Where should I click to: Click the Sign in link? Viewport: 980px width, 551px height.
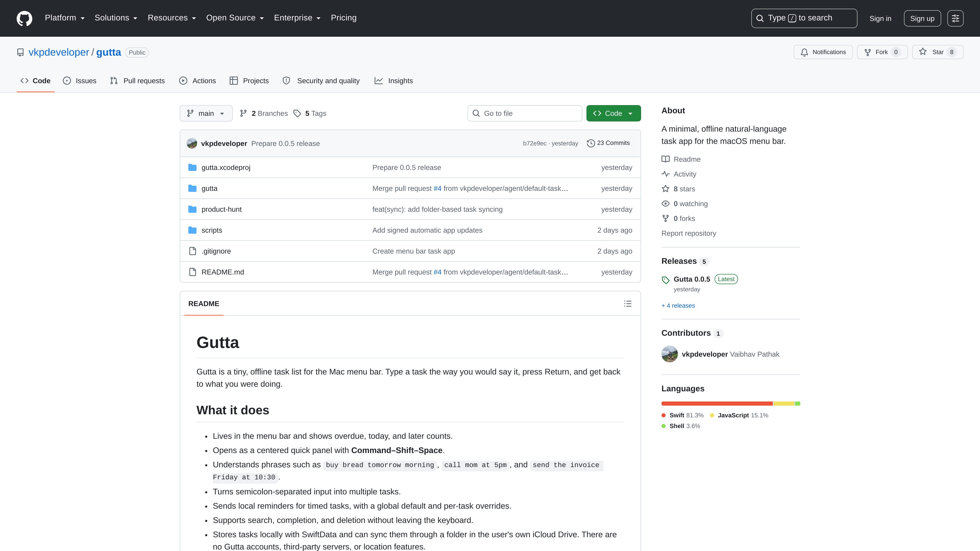point(880,18)
